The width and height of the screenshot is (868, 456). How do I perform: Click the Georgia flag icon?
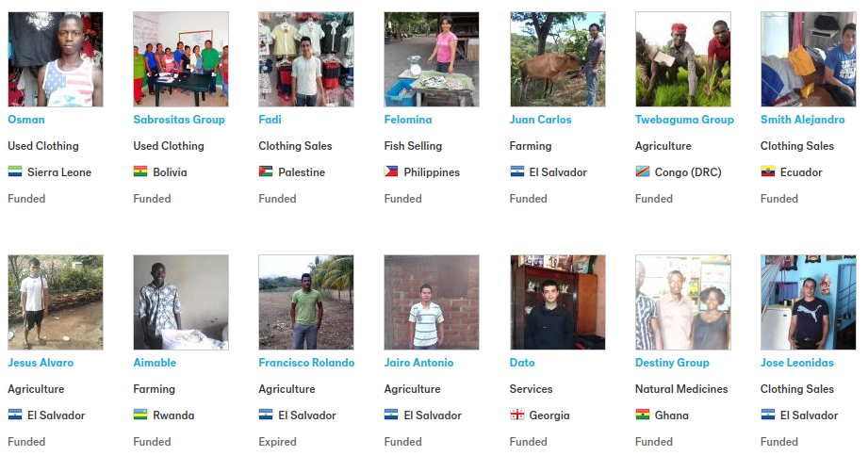[x=517, y=415]
